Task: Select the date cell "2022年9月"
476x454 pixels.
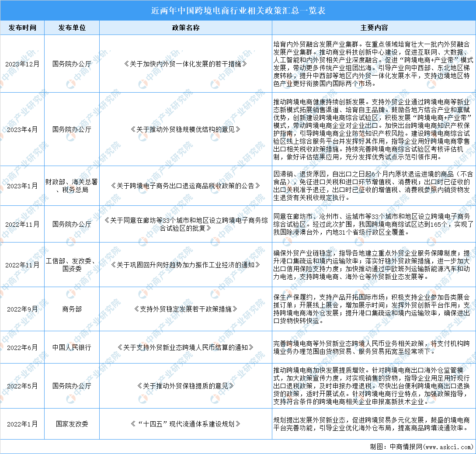Action: pyautogui.click(x=22, y=309)
